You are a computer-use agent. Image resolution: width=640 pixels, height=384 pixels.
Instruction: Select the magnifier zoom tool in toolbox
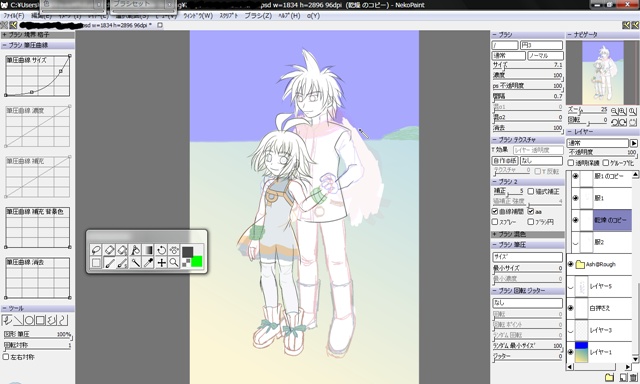pyautogui.click(x=174, y=263)
